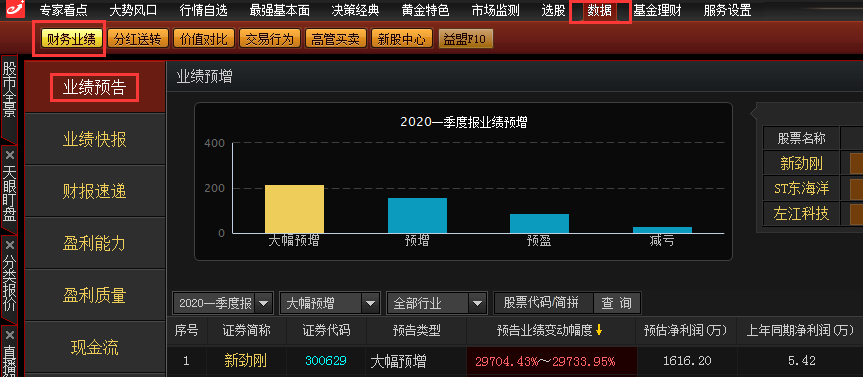
Task: Click the red app logo icon
Action: [x=15, y=9]
